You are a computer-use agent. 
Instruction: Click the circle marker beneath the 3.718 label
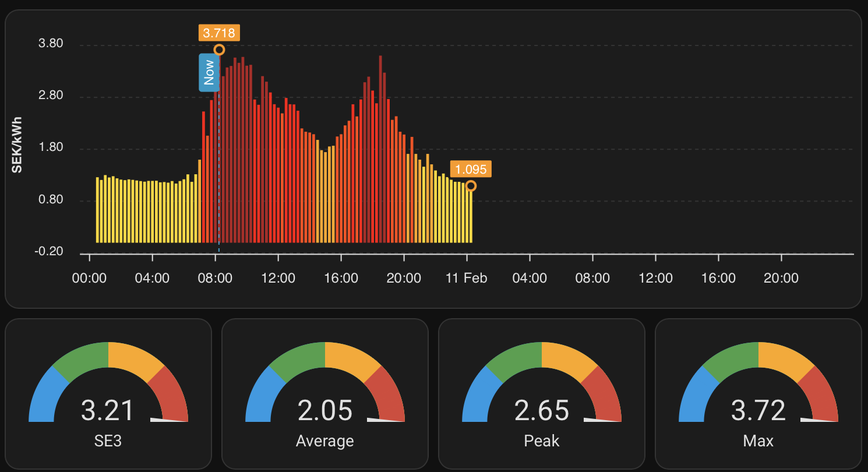tap(219, 50)
